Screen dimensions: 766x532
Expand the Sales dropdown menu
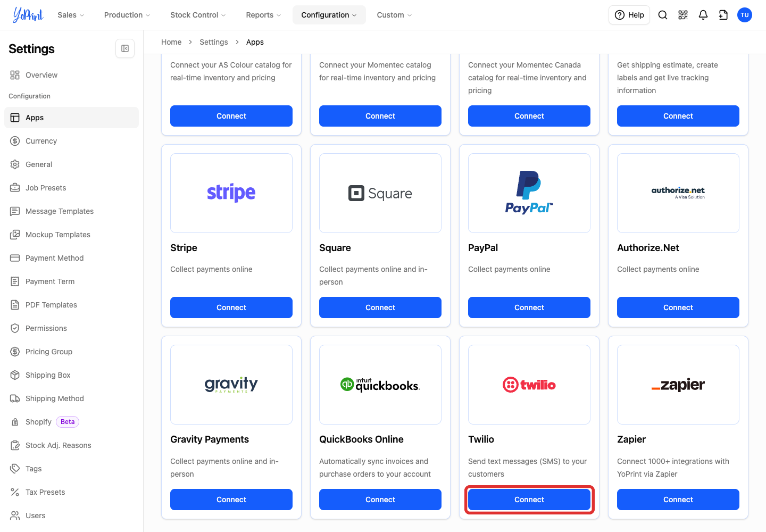pos(71,15)
